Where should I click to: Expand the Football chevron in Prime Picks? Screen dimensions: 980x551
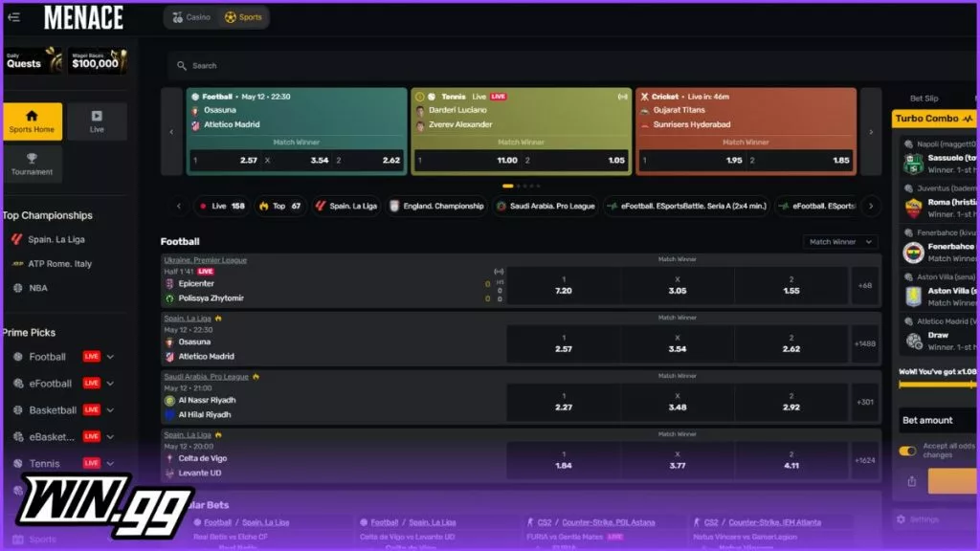point(110,357)
